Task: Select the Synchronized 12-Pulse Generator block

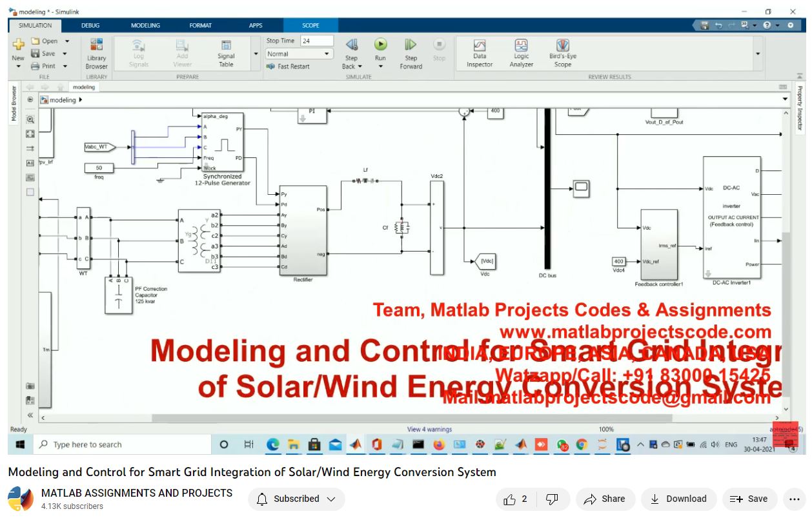Action: point(223,143)
